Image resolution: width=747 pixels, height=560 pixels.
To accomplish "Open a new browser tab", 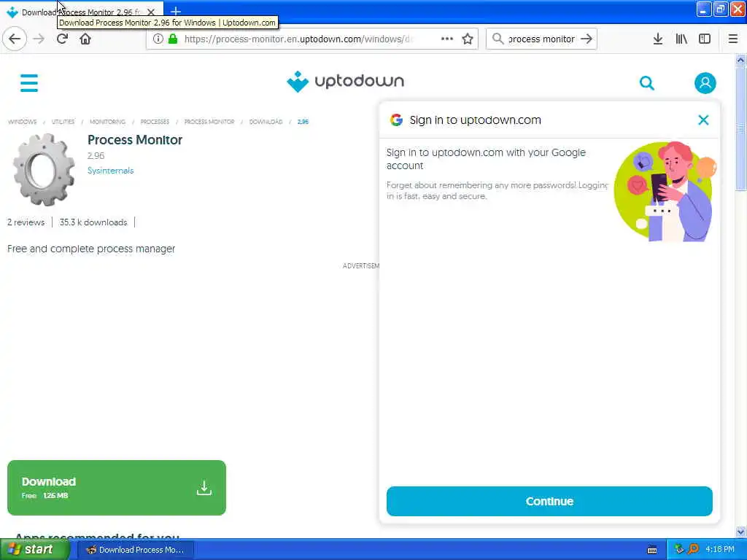I will pyautogui.click(x=175, y=11).
